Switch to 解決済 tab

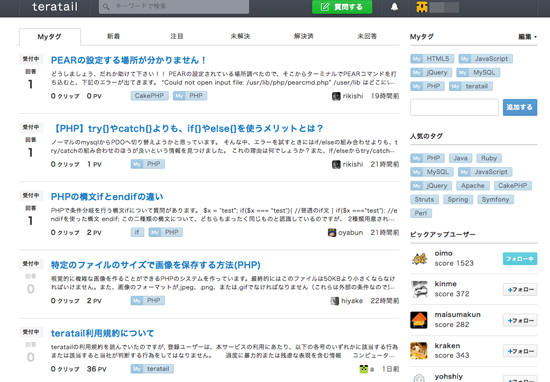pyautogui.click(x=304, y=36)
